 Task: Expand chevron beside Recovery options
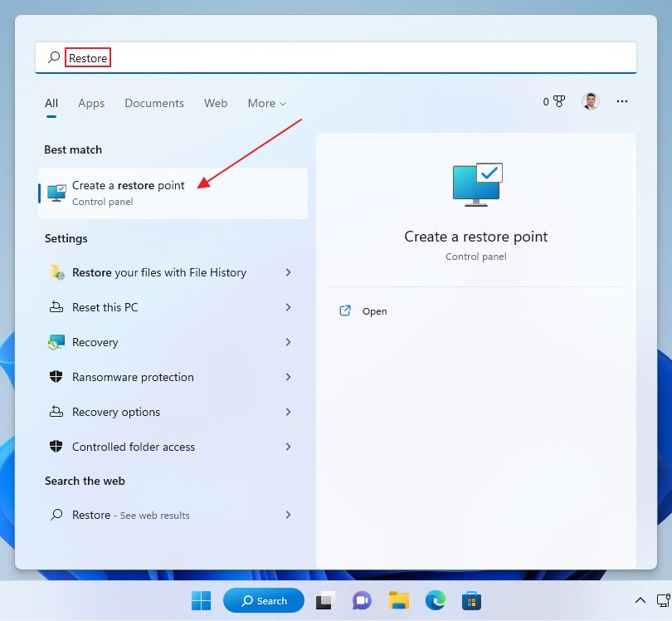288,412
